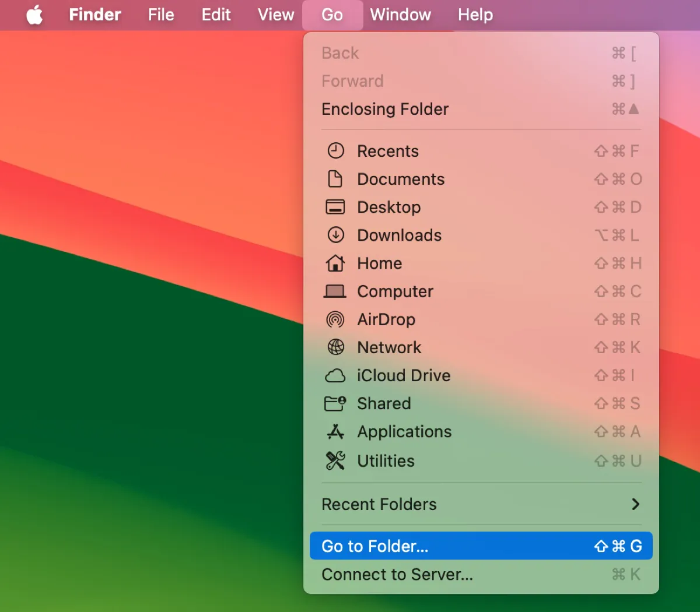Click the Forward menu item

pos(481,81)
